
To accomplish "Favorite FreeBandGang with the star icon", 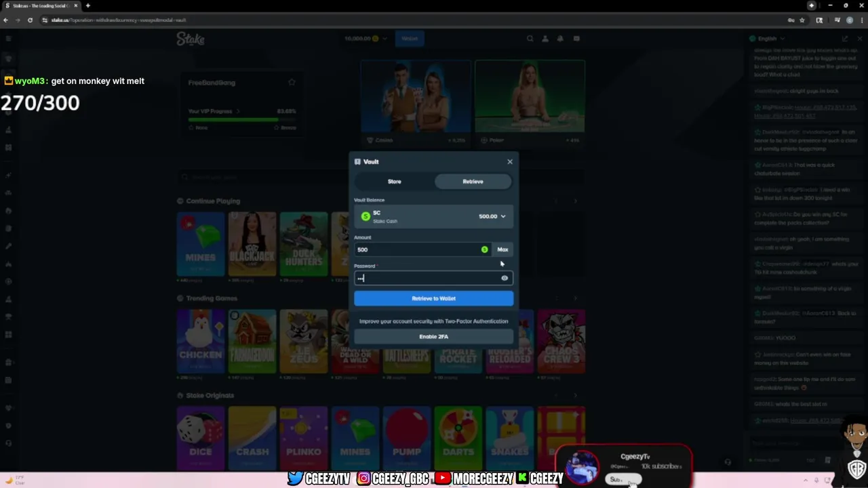I will coord(292,83).
